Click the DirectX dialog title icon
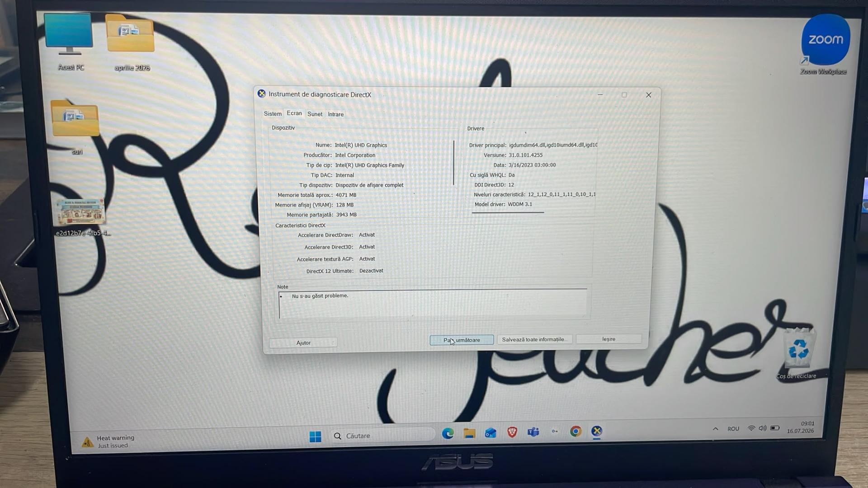868x488 pixels. point(261,94)
